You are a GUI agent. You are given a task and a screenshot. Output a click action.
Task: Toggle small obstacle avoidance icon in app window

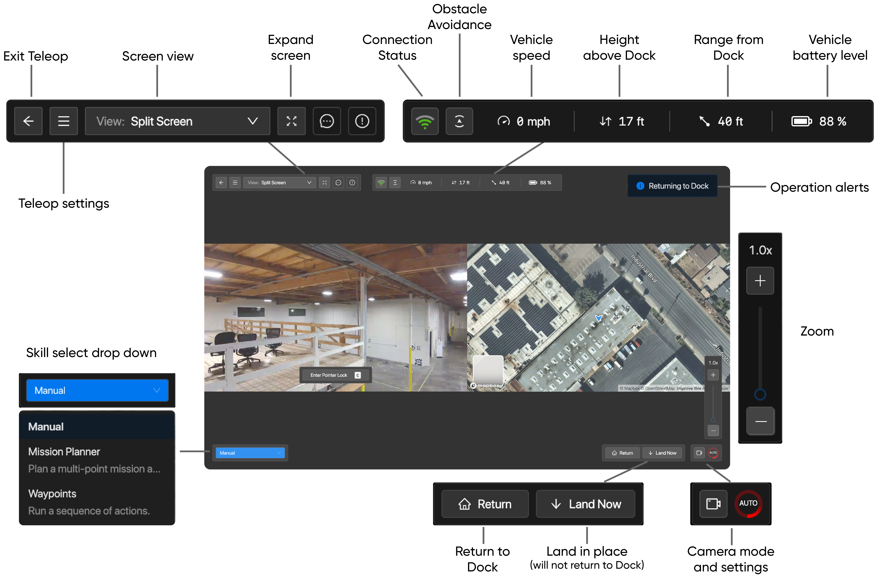tap(395, 183)
